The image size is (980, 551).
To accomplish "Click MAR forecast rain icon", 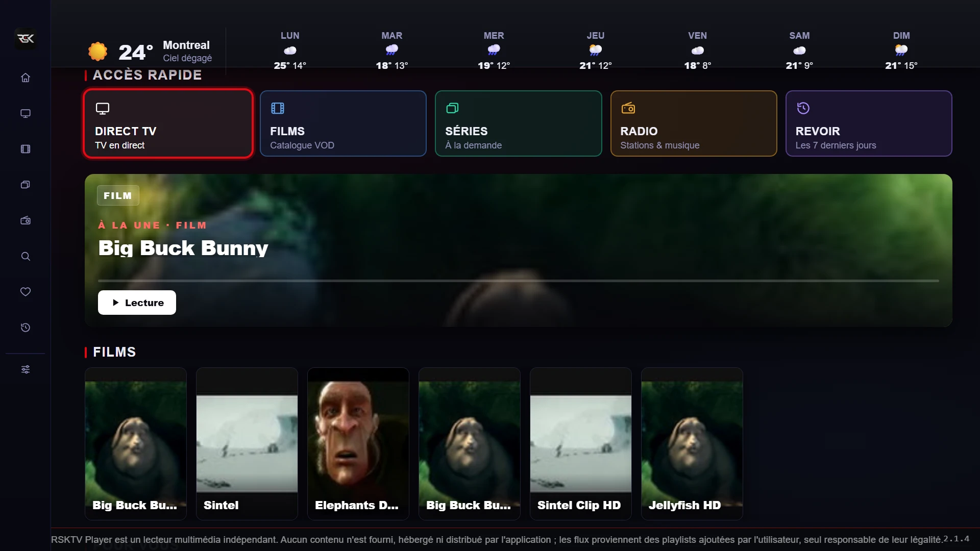I will click(392, 50).
